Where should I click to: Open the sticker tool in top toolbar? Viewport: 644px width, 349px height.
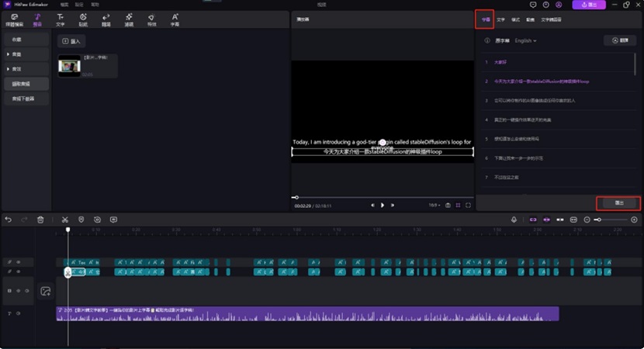(83, 19)
